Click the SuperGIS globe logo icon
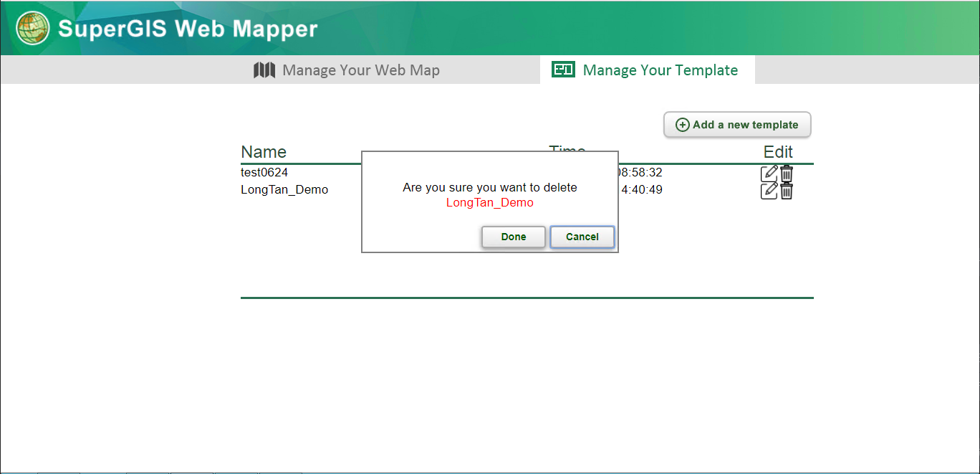Viewport: 980px width, 474px height. (x=33, y=29)
